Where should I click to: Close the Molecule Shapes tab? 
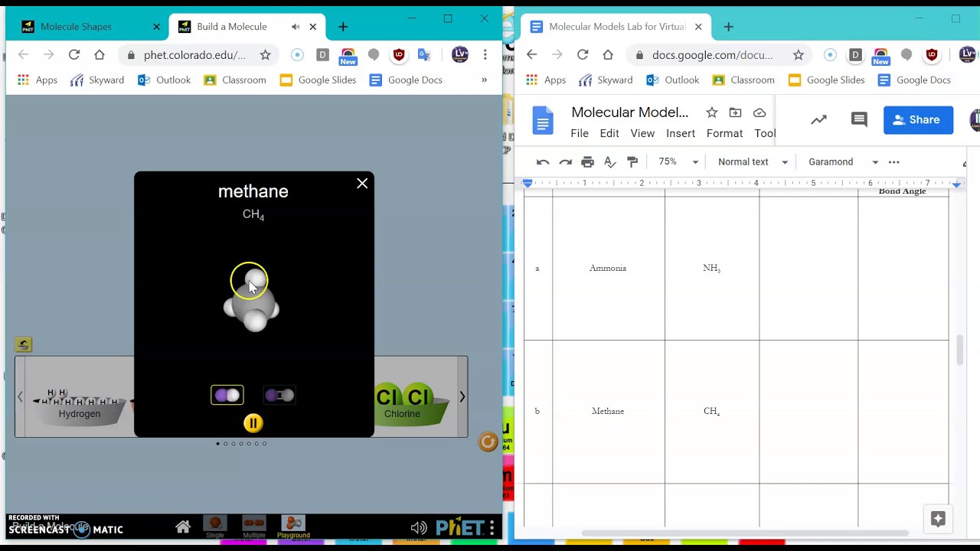(156, 27)
